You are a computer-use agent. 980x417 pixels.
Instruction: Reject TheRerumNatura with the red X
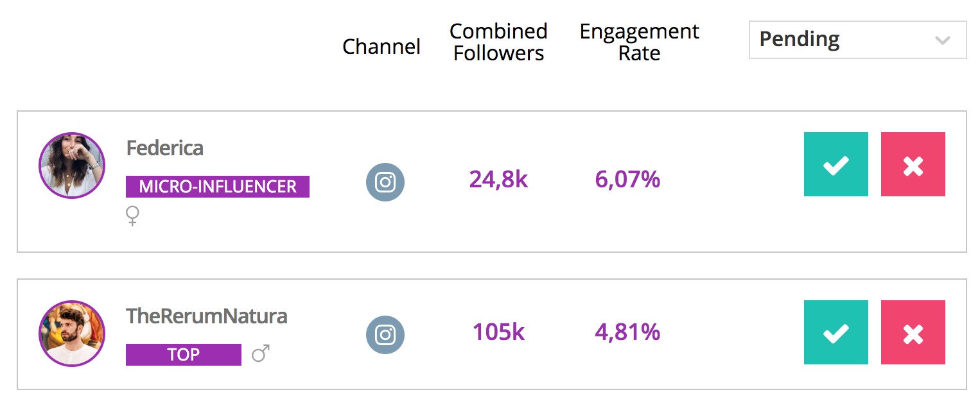tap(913, 332)
